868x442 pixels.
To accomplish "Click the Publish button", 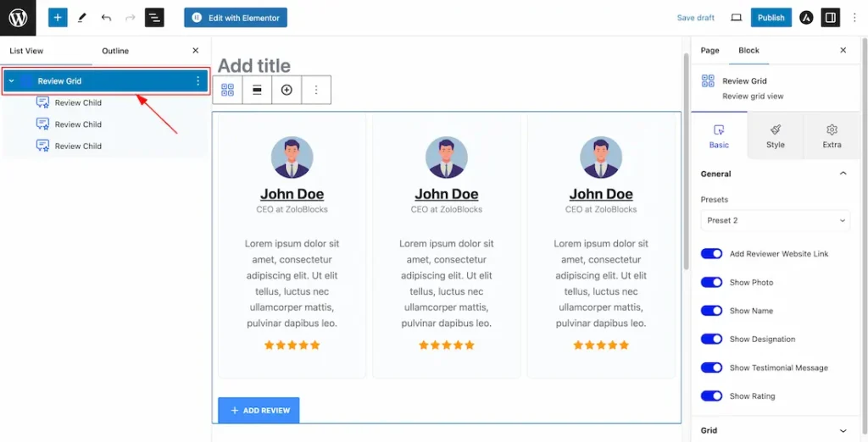I will [771, 18].
